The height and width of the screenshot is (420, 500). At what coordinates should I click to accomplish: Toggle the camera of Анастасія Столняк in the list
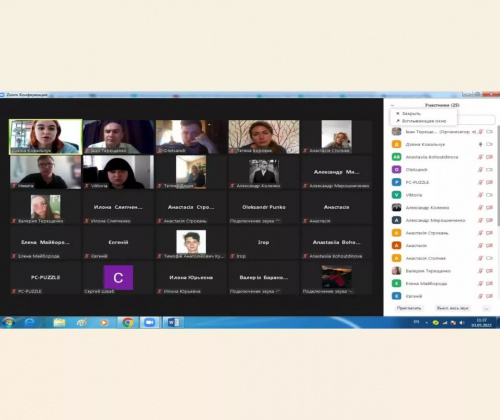489,258
